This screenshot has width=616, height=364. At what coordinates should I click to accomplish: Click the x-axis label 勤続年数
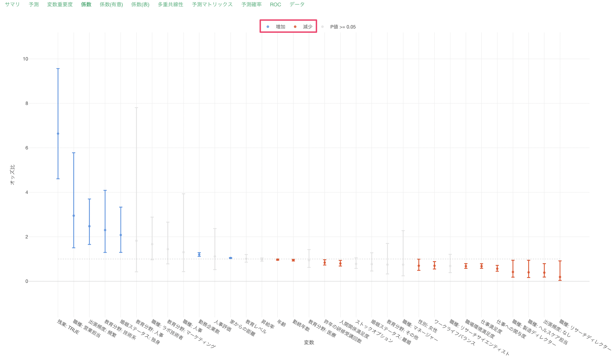(x=301, y=325)
